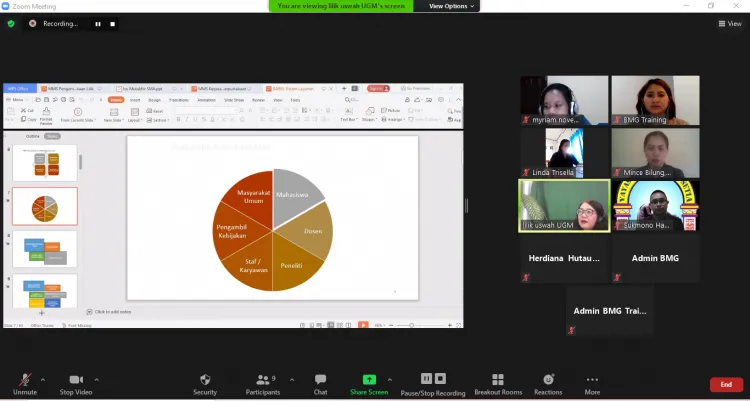This screenshot has height=401, width=750.
Task: Open the Security shield options
Action: point(205,385)
